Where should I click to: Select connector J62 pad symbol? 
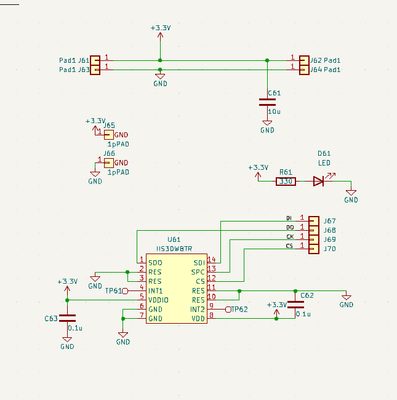pyautogui.click(x=304, y=61)
